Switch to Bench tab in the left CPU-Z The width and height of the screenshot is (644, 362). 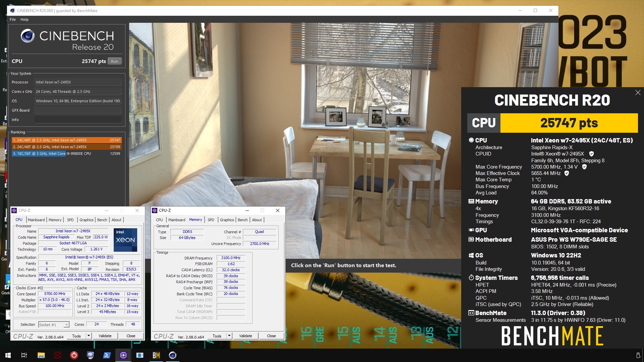click(x=102, y=220)
